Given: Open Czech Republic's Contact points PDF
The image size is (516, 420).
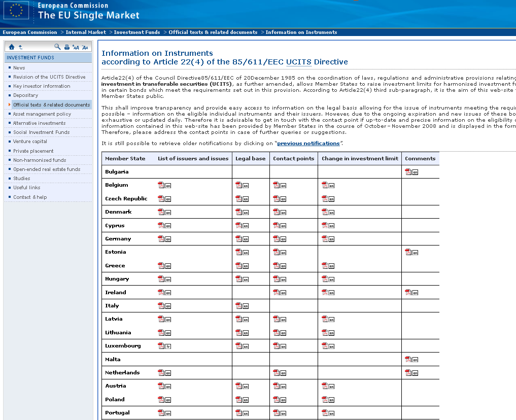Looking at the screenshot, I should [x=277, y=199].
